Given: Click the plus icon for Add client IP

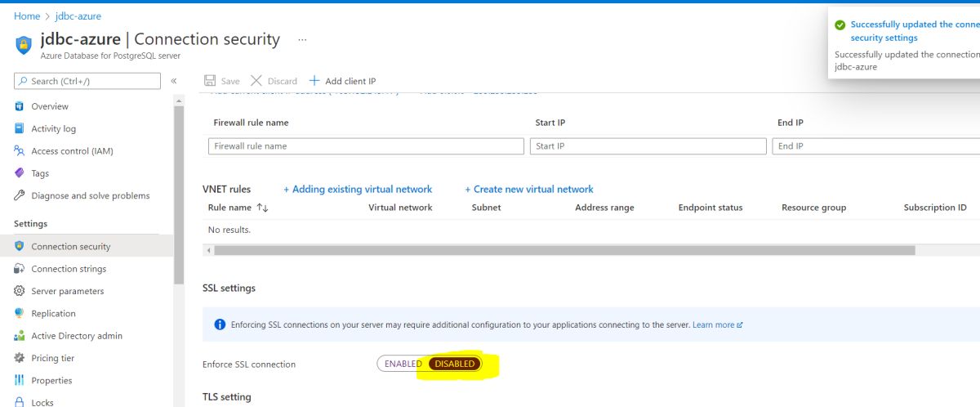Looking at the screenshot, I should (x=314, y=81).
